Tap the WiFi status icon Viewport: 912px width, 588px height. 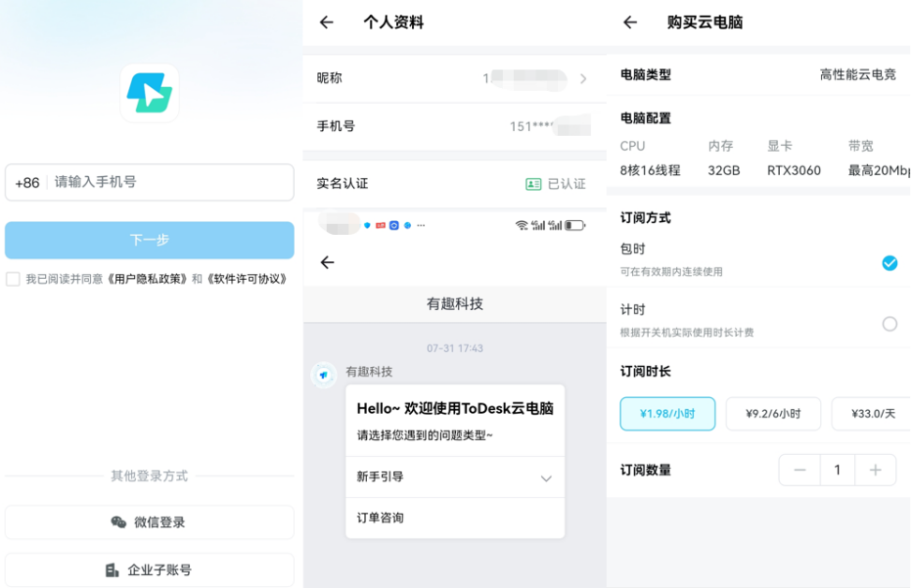tap(522, 225)
